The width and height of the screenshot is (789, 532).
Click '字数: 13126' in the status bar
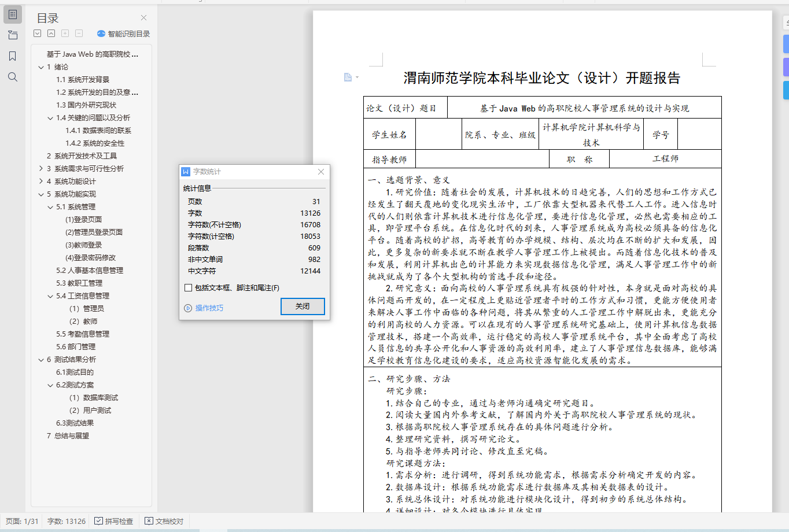67,521
